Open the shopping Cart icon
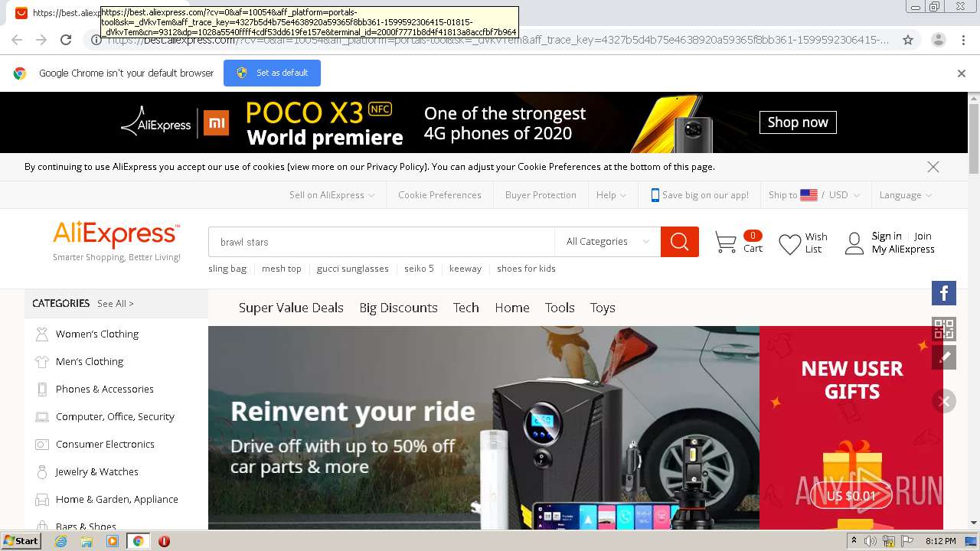Viewport: 980px width, 551px height. 725,243
